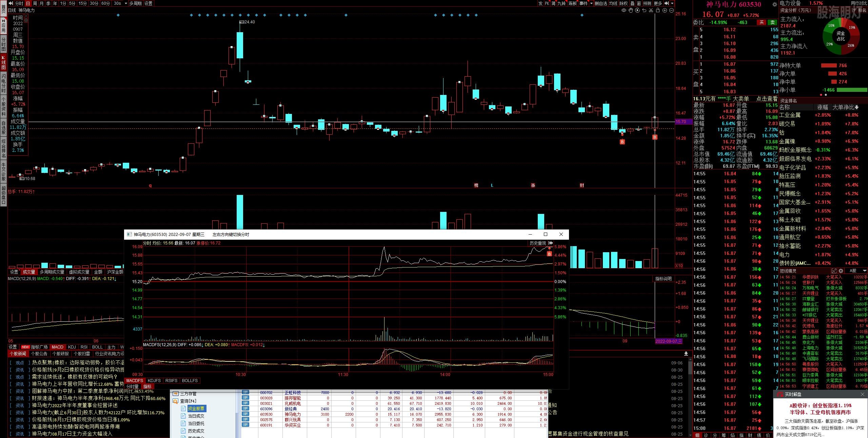Image resolution: width=868 pixels, height=438 pixels.
Task: Select the scissors cut tool icon
Action: point(651,11)
